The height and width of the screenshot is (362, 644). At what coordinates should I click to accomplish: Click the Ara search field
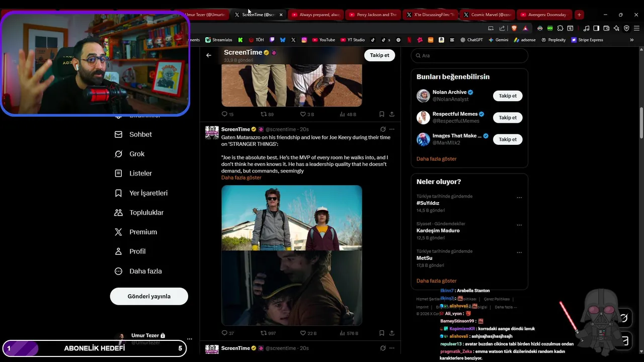point(469,55)
